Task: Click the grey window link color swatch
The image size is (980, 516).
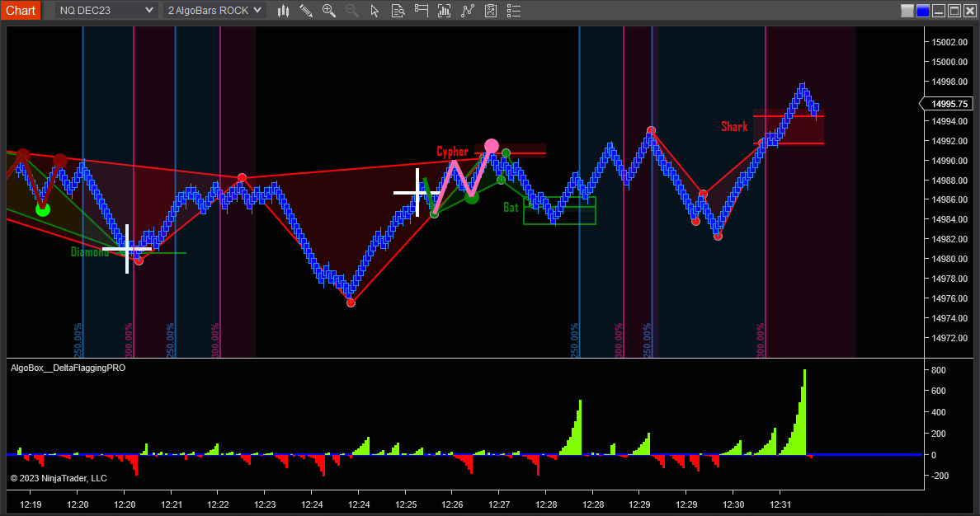Action: click(907, 11)
